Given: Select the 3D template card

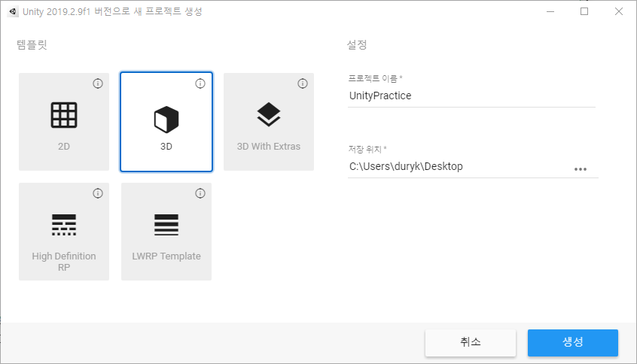Looking at the screenshot, I should click(166, 122).
